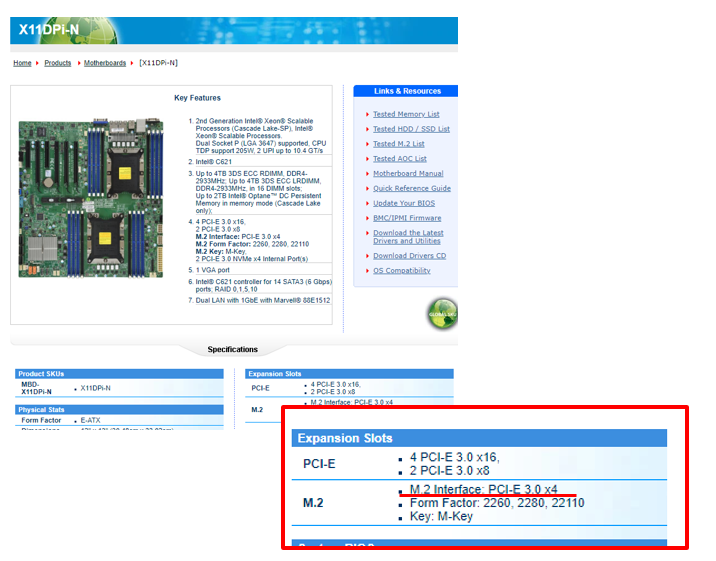Screen dimensions: 716x561
Task: Open the Motherboard Manual link
Action: tap(408, 173)
